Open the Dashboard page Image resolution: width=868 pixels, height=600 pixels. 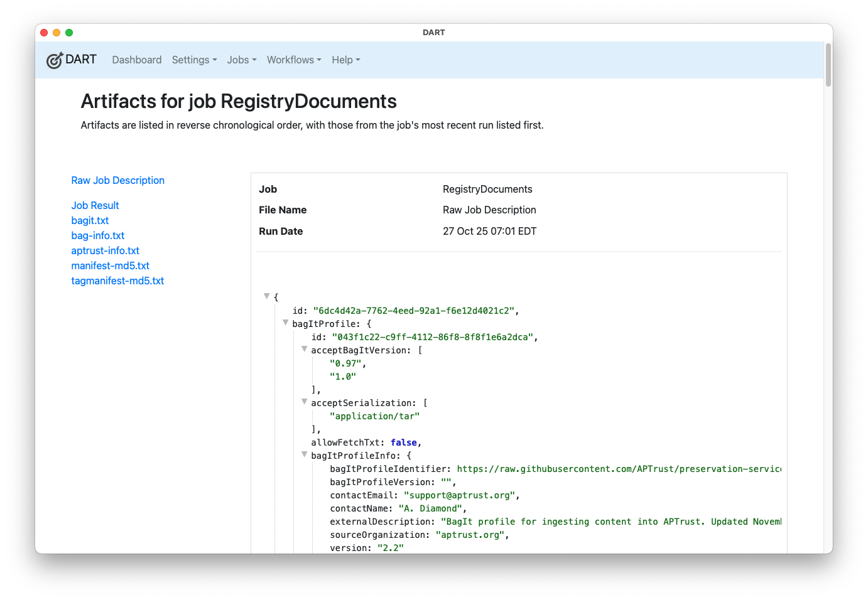(x=136, y=60)
